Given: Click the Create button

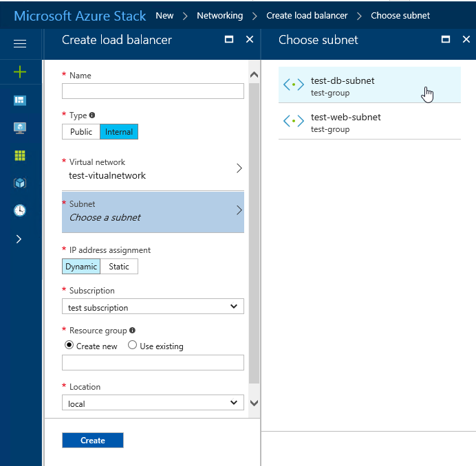Looking at the screenshot, I should point(93,440).
